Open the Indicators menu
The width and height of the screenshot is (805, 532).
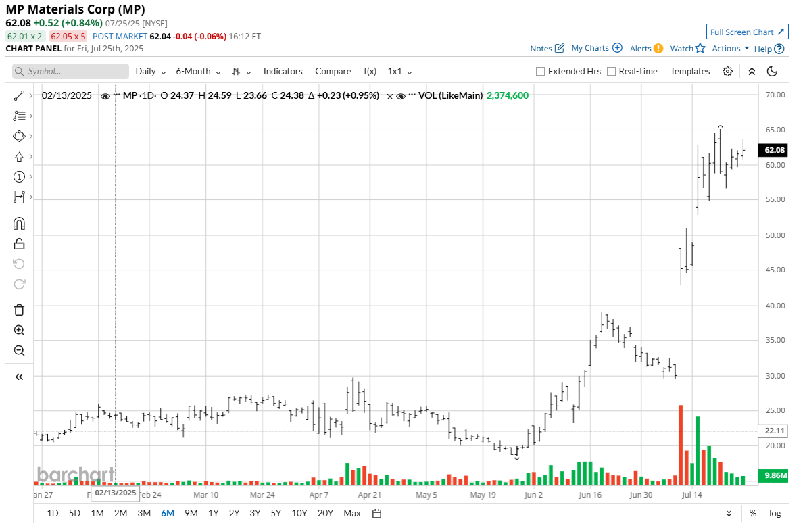283,72
